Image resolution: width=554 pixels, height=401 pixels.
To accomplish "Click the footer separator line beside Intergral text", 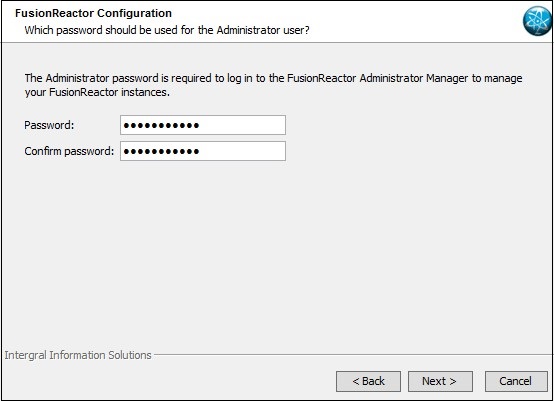I will coord(353,354).
